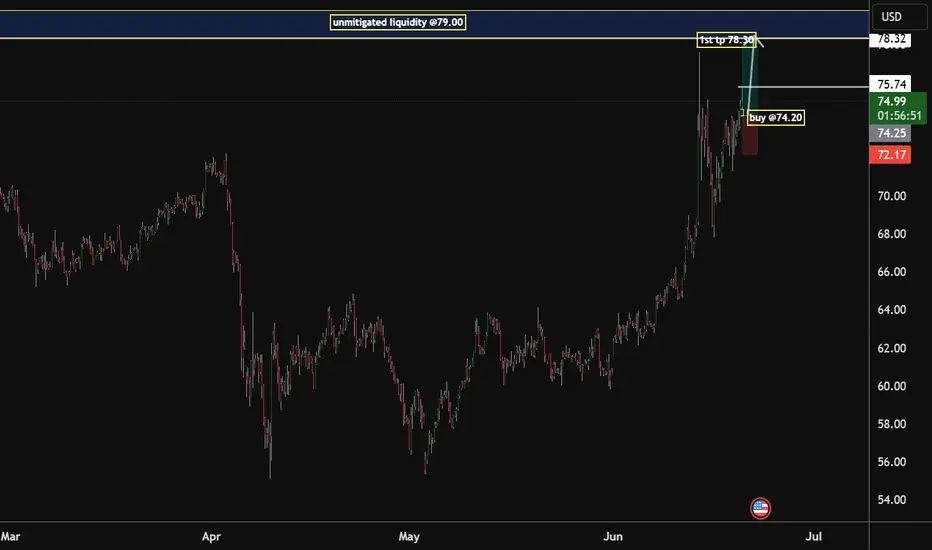Select the '1st tp 78.30' annotation label
This screenshot has height=550, width=932.
pyautogui.click(x=726, y=40)
